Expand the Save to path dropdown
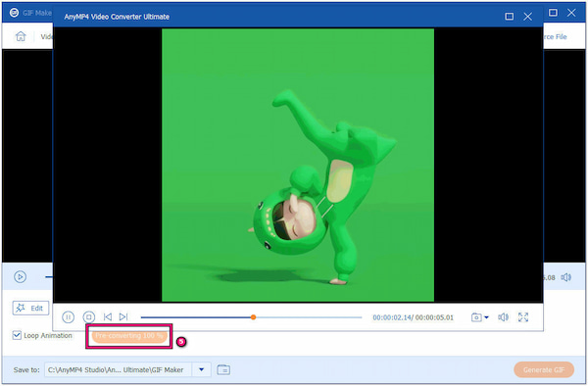 click(x=201, y=370)
